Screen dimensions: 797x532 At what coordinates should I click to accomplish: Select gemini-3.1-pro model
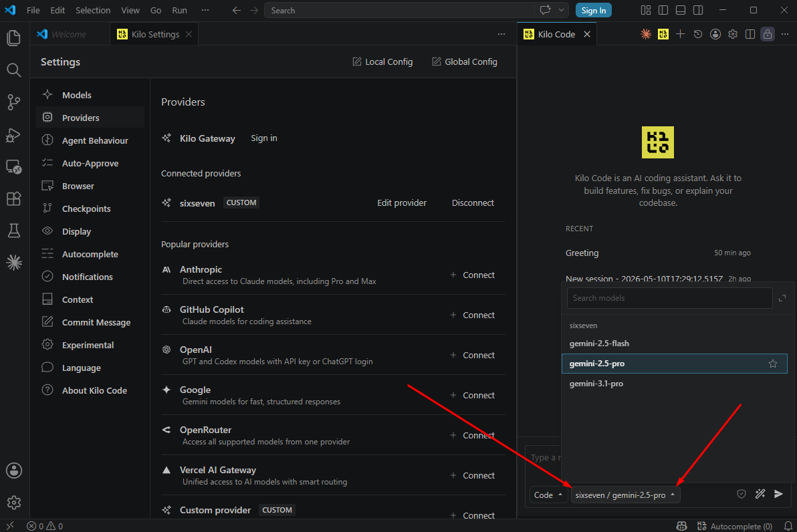coord(675,384)
